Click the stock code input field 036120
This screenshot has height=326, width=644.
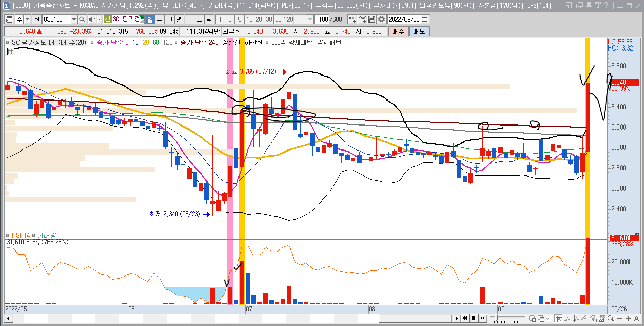[x=56, y=19]
